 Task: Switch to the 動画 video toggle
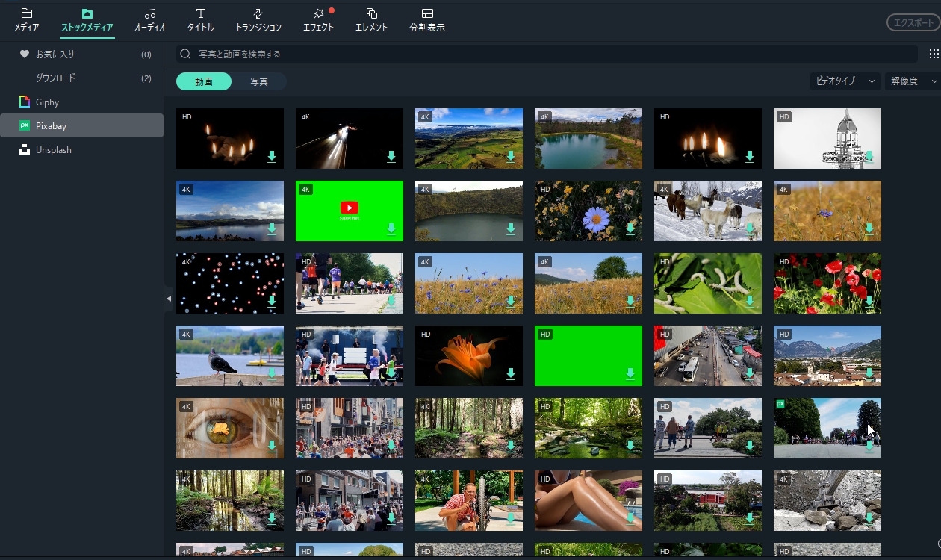[x=204, y=81]
